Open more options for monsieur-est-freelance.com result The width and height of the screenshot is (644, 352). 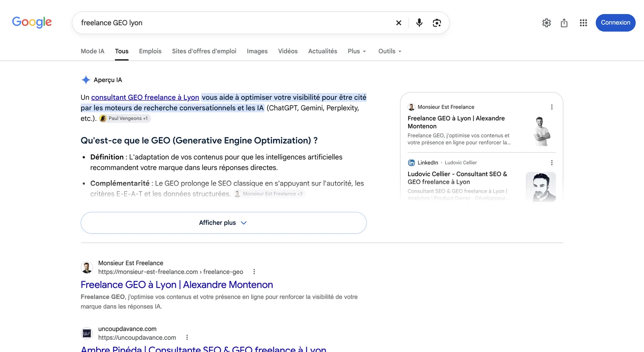coord(254,272)
